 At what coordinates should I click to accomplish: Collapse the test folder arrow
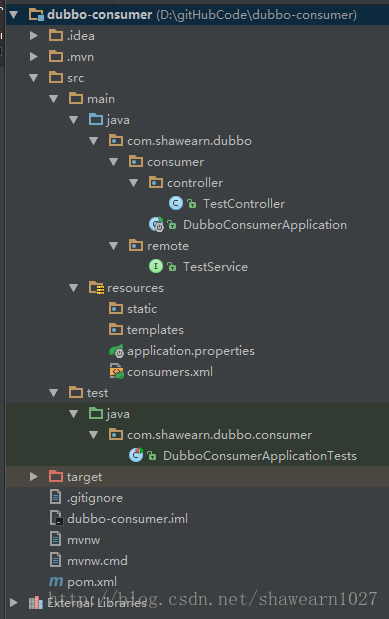point(54,393)
